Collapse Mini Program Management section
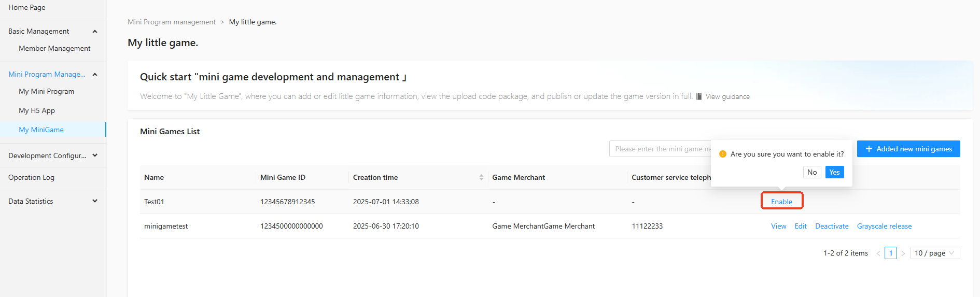Viewport: 980px width, 297px height. click(95, 75)
